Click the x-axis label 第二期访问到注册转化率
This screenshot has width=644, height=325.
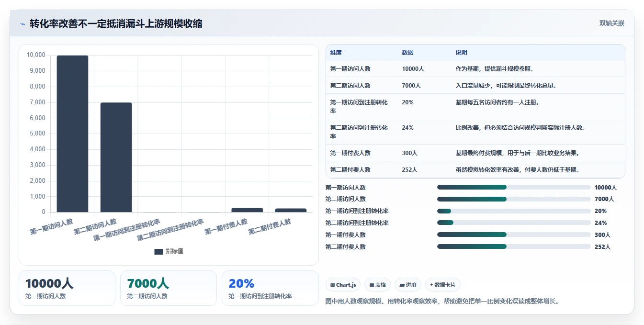click(x=170, y=230)
